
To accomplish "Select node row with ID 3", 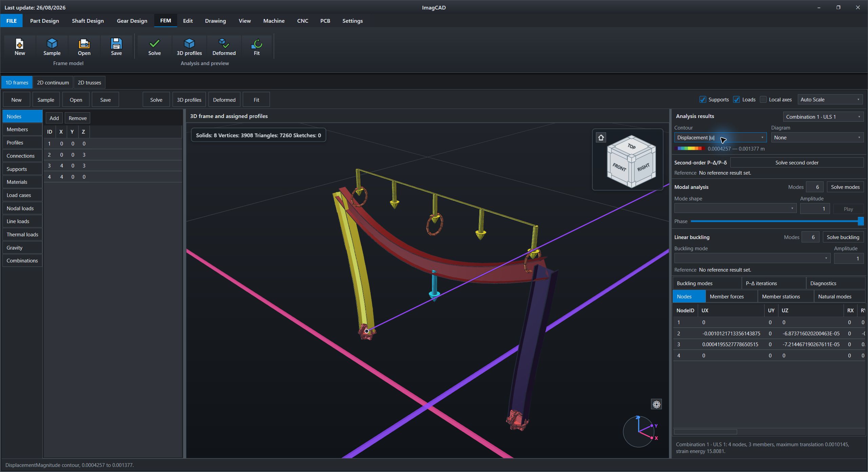I will pyautogui.click(x=113, y=165).
